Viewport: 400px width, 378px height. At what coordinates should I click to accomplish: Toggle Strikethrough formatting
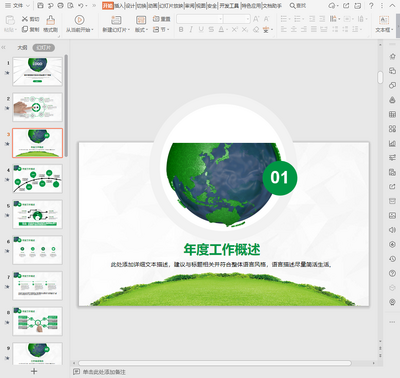(211, 30)
